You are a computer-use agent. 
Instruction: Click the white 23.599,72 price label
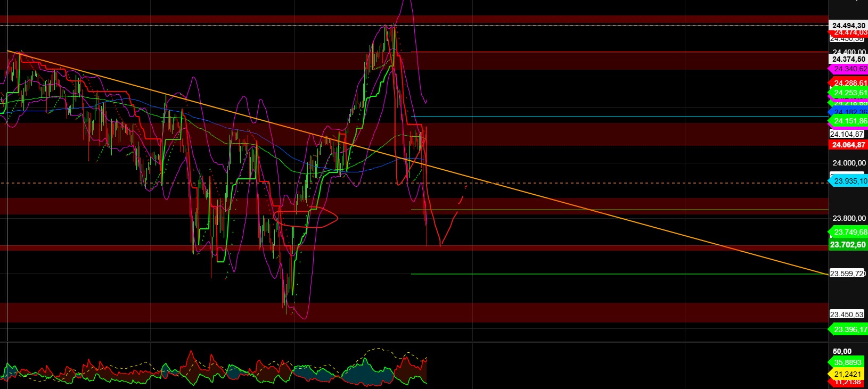tap(847, 274)
